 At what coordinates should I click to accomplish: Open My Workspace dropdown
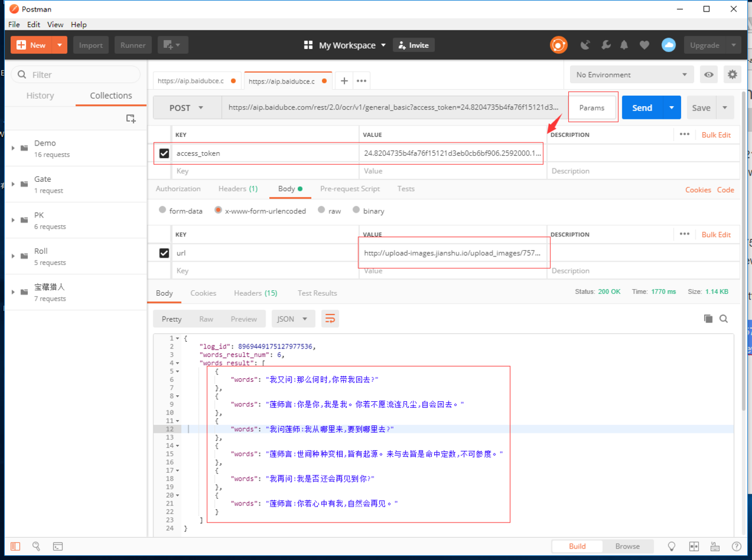coord(344,45)
